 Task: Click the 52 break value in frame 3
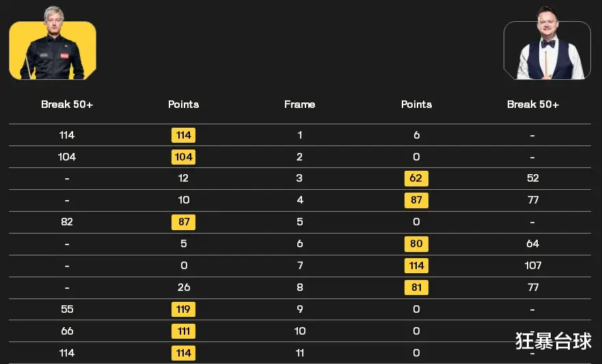(533, 178)
